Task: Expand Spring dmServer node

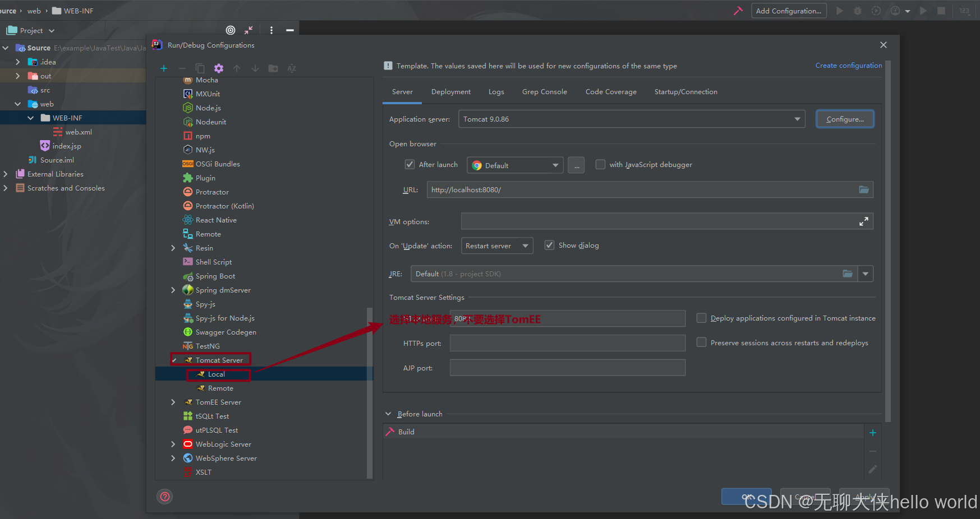Action: click(173, 290)
